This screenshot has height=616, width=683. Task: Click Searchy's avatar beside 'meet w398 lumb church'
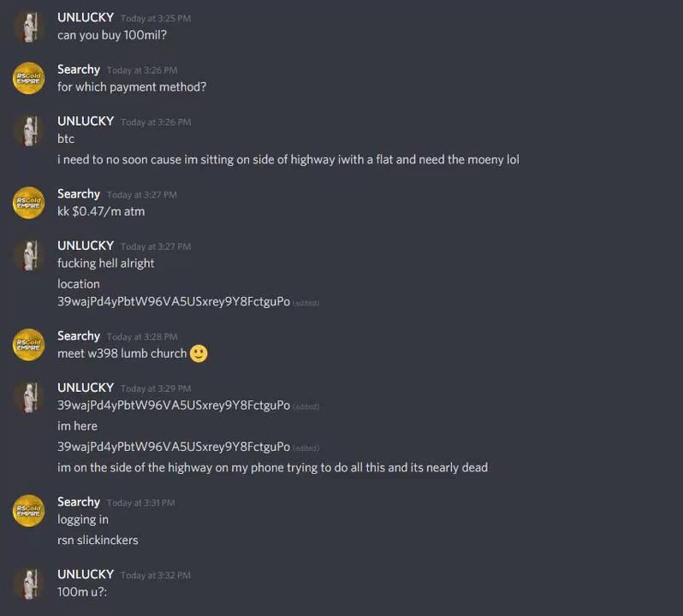click(29, 345)
